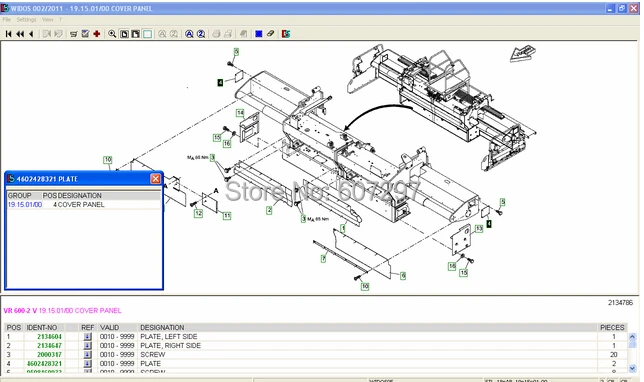Pick the solid blue square swatch
Screen dimensions: 644x382
click(x=259, y=34)
